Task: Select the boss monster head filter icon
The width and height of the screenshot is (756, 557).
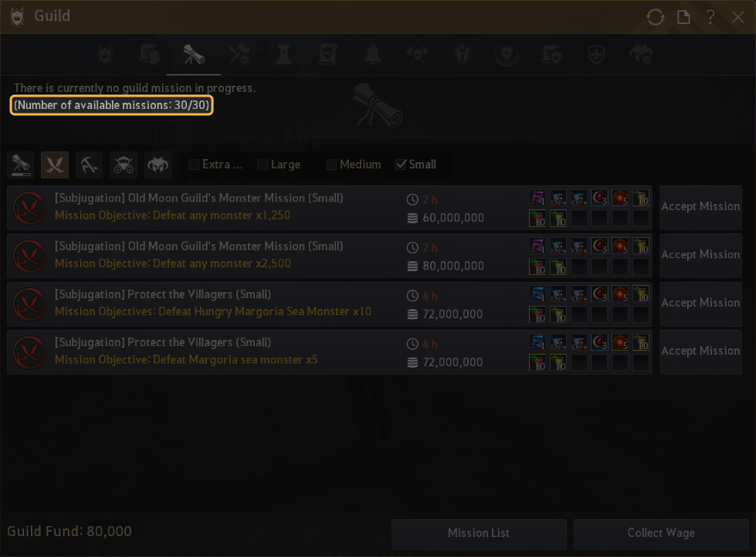Action: pyautogui.click(x=158, y=165)
